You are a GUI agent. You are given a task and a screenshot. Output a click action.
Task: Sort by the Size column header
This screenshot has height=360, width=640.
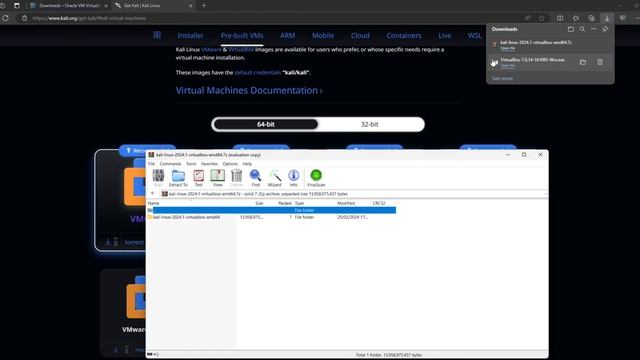(259, 203)
